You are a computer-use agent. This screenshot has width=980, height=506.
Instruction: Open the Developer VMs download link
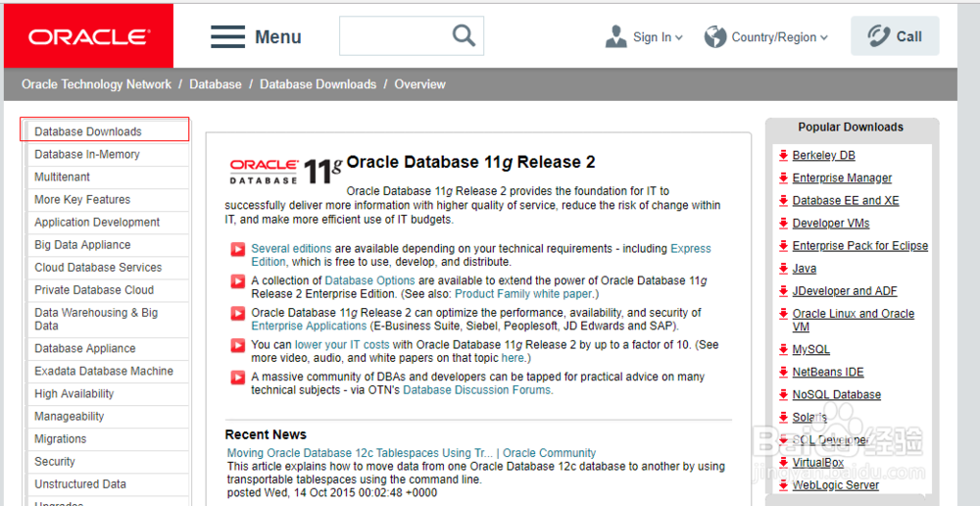(x=831, y=223)
